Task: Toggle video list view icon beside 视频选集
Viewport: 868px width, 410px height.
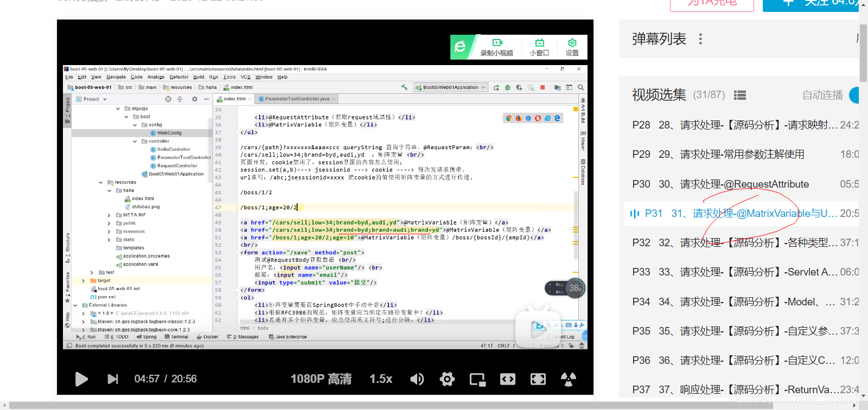Action: coord(739,95)
